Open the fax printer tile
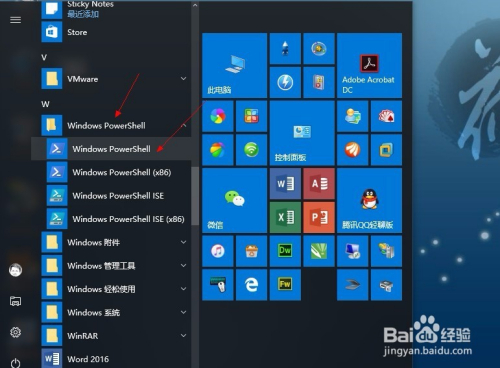The image size is (500, 368). 386,285
